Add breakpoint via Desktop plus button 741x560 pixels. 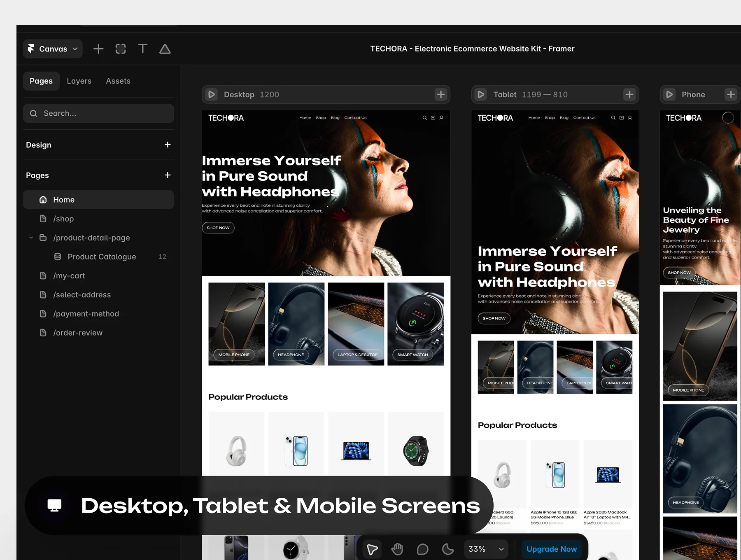(441, 95)
